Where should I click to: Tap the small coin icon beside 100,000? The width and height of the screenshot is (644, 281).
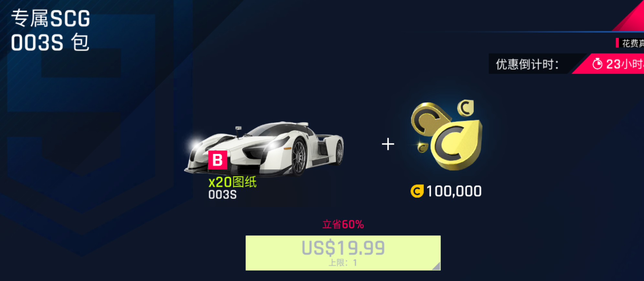(x=417, y=191)
